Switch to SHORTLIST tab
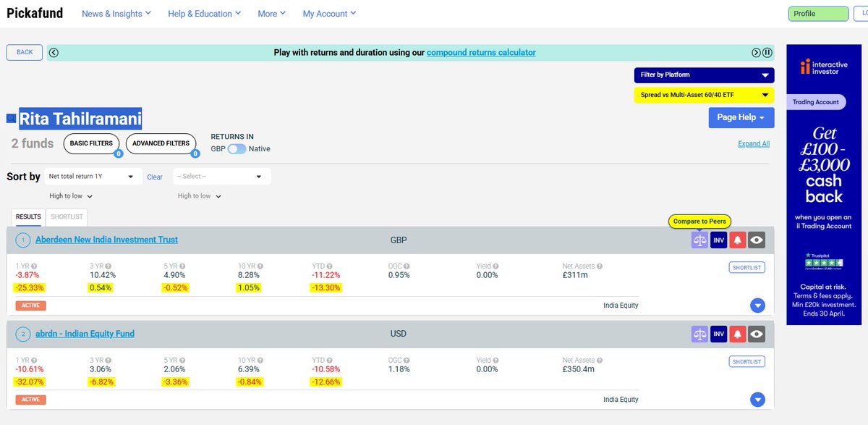868x425 pixels. (x=67, y=216)
